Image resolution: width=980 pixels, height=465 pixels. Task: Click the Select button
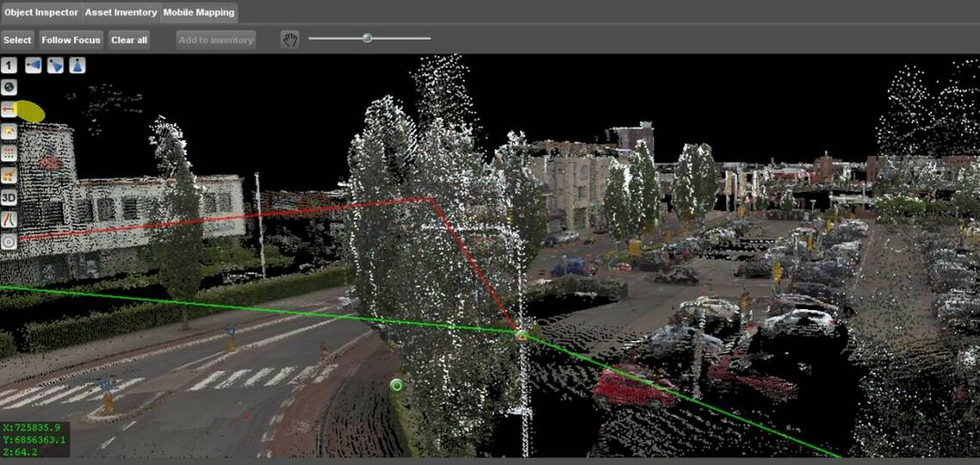17,40
